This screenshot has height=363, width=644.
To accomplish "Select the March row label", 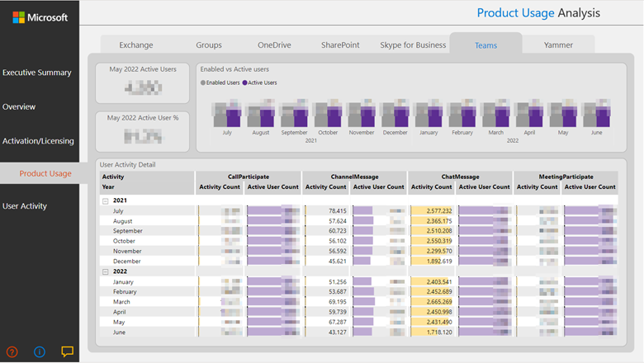I will coord(121,302).
